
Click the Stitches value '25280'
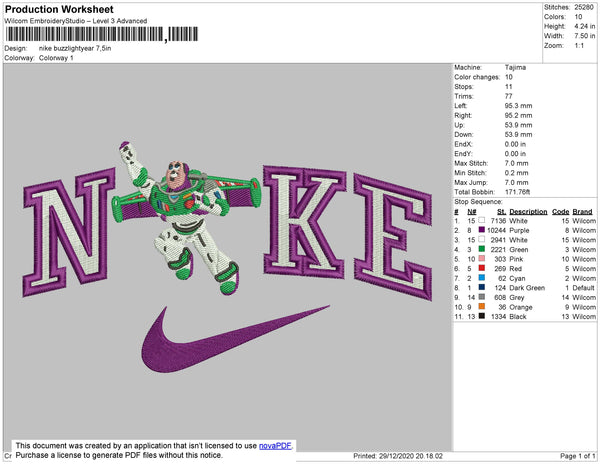584,7
